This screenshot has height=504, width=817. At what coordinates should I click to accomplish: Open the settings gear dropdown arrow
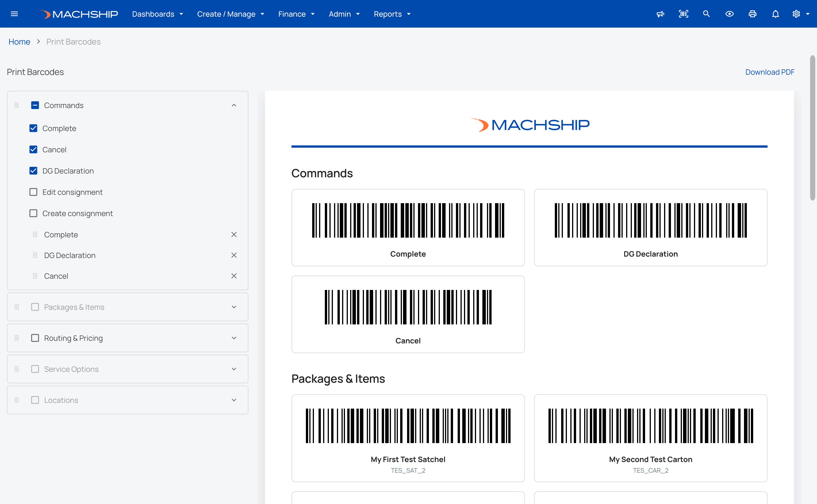[x=808, y=14]
